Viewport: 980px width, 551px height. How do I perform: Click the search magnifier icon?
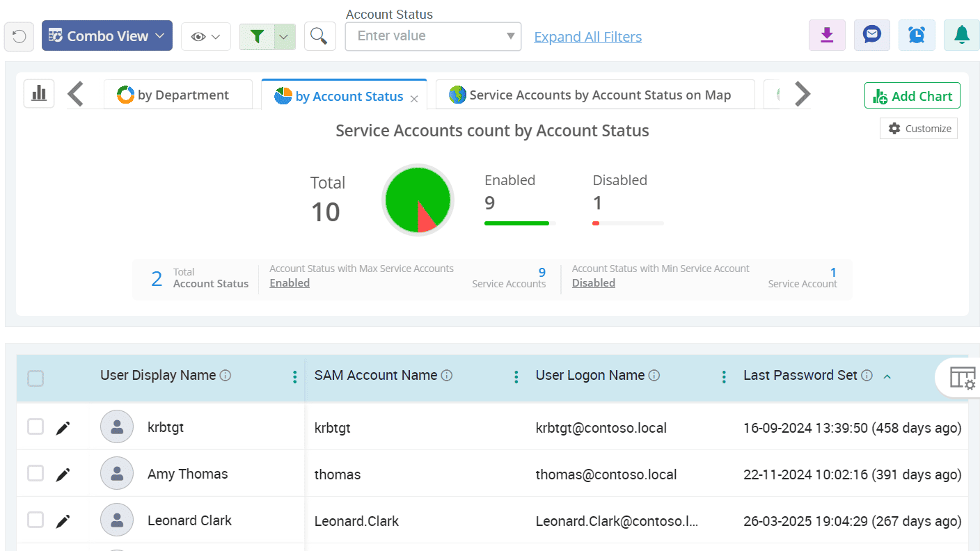[319, 35]
